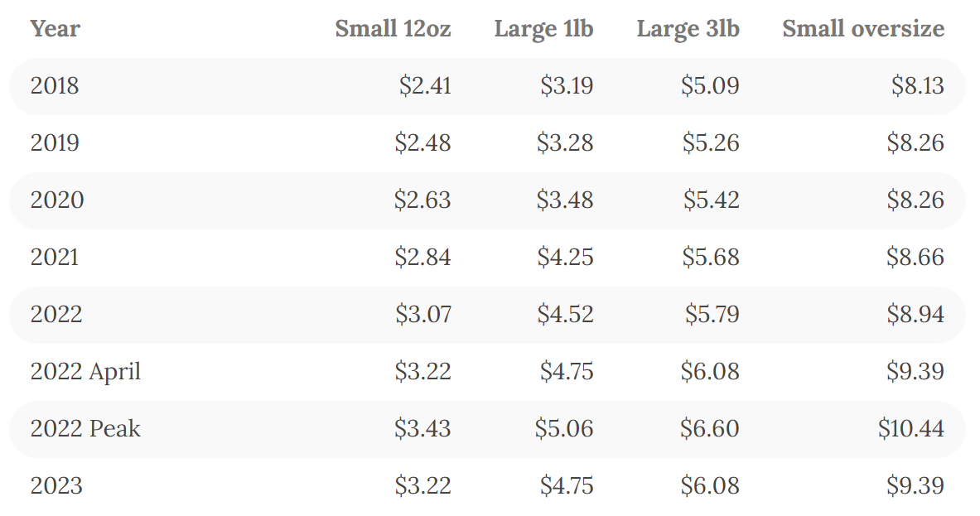Click the 2022 April row label
This screenshot has height=516, width=980.
pos(85,371)
